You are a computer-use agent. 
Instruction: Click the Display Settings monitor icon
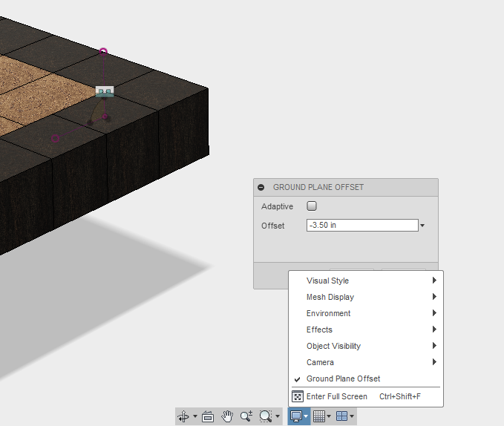[x=296, y=416]
